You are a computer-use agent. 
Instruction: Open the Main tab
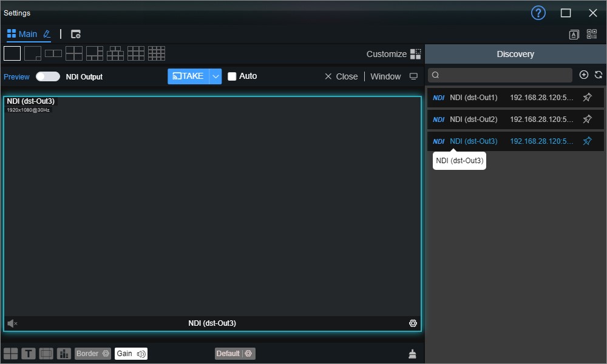[22, 34]
